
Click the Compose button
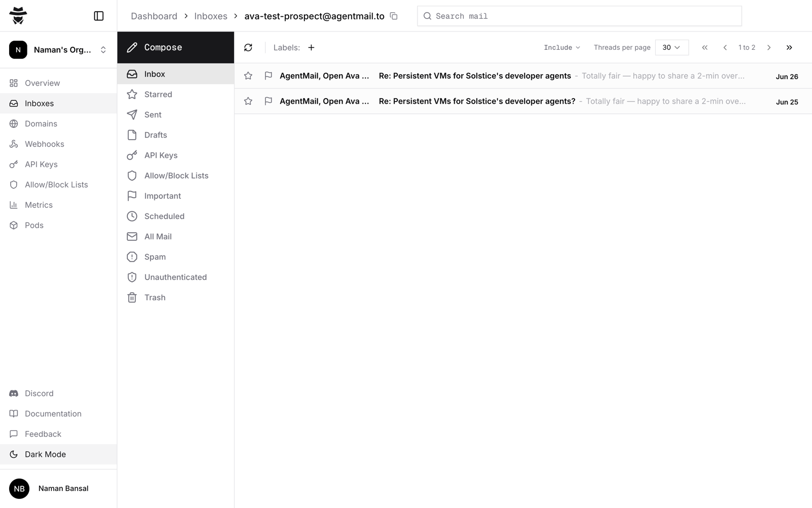[176, 47]
